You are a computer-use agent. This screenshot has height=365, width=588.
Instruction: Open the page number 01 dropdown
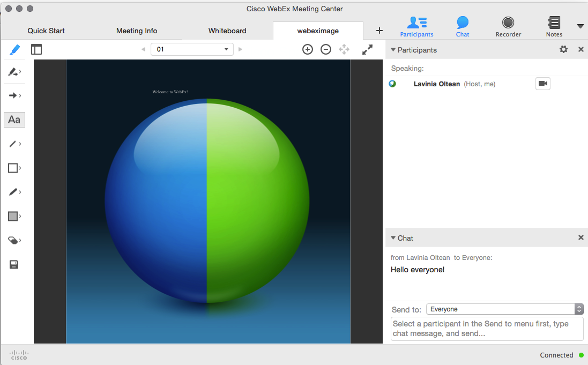(192, 49)
